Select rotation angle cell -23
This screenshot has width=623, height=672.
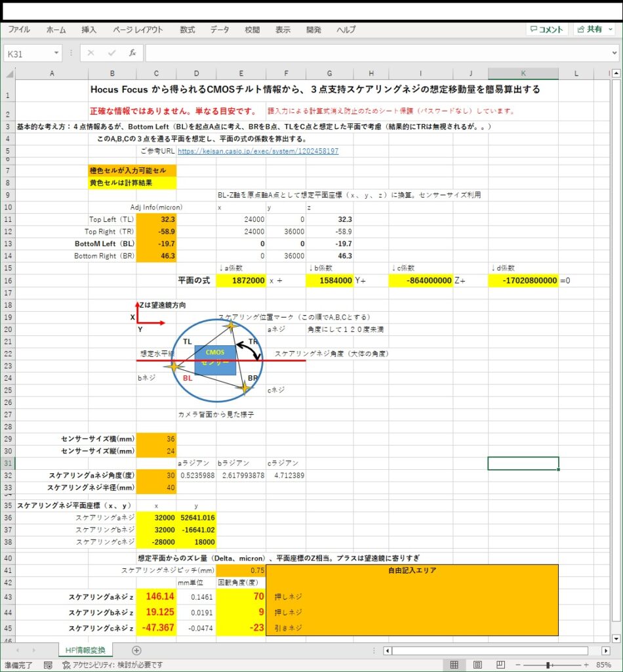point(241,628)
